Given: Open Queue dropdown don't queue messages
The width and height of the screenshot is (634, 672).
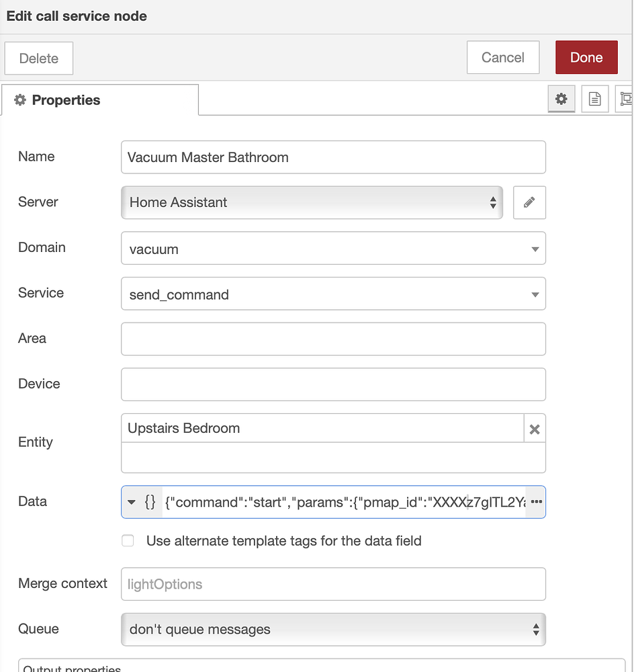Looking at the screenshot, I should [333, 629].
